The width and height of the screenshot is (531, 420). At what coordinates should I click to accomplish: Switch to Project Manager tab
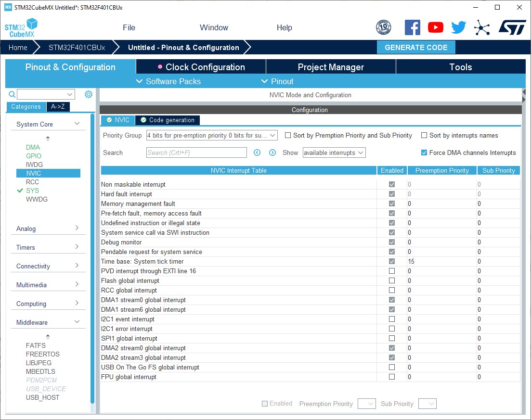coord(331,67)
